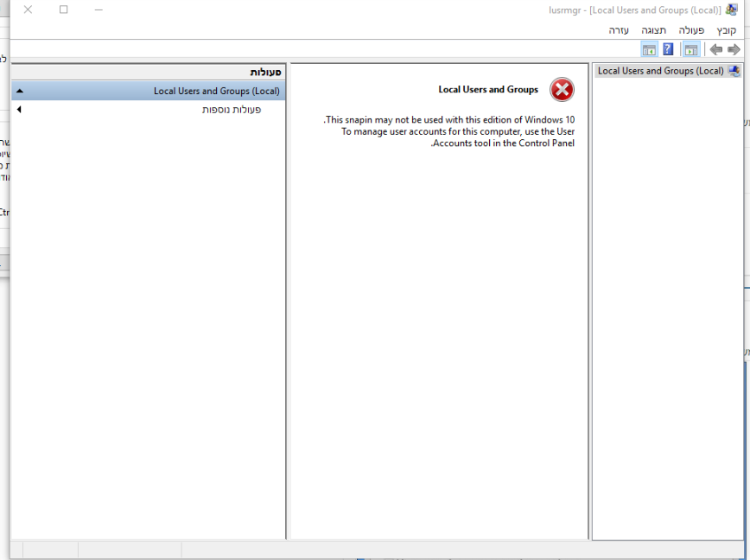750x560 pixels.
Task: Toggle the show/hide console tree icon
Action: click(691, 49)
